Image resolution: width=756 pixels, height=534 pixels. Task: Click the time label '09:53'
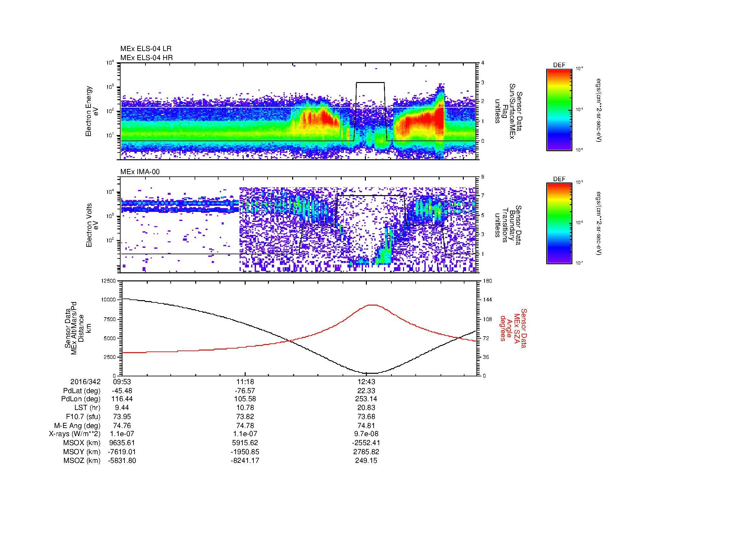(122, 382)
